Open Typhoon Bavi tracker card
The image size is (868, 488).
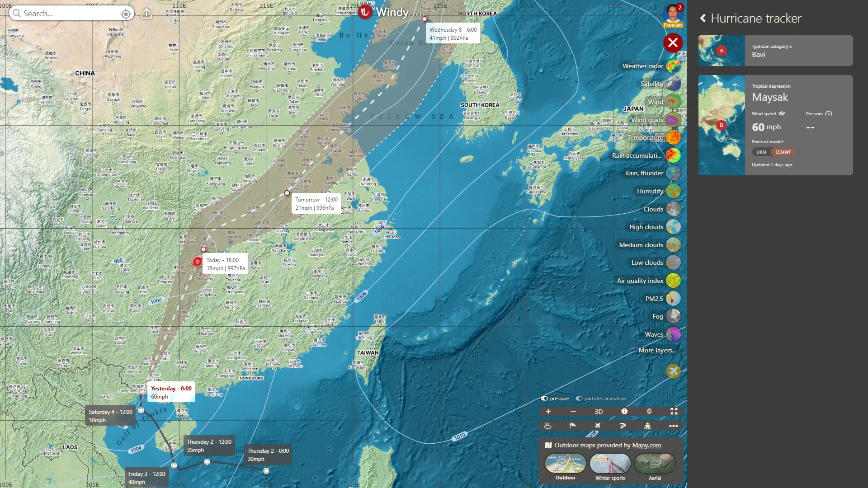(x=775, y=51)
